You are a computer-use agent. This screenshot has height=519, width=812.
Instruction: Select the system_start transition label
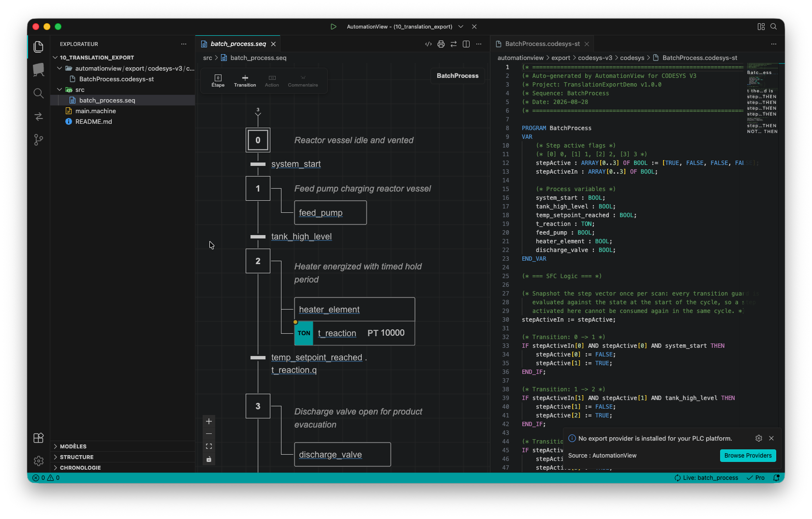click(296, 164)
